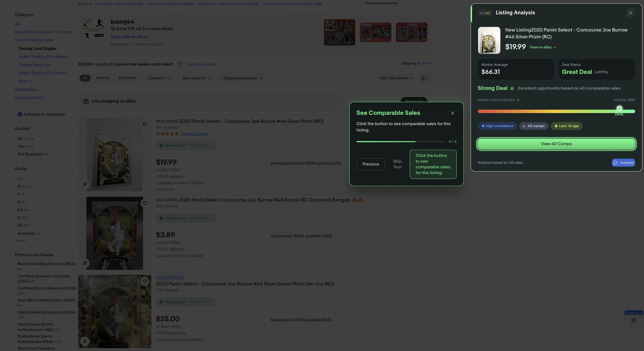Click the Previous tour button
Viewport: 644px width, 351px height.
[x=370, y=164]
